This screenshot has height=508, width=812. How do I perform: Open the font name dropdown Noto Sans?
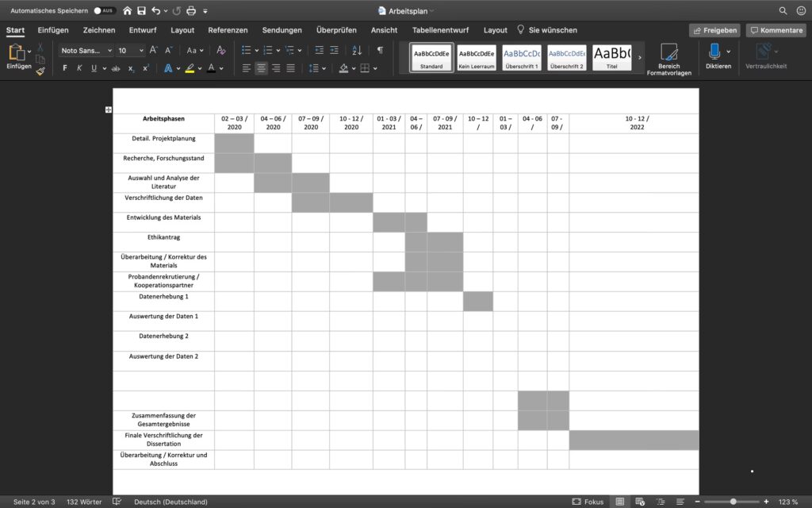[x=84, y=51]
